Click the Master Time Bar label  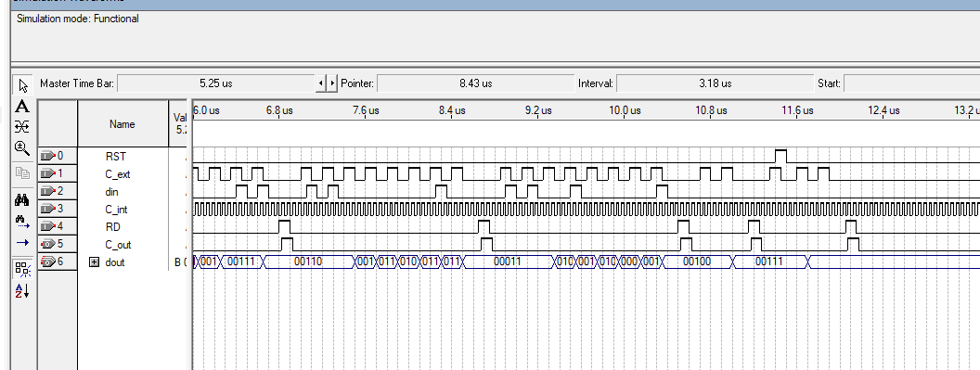pyautogui.click(x=77, y=83)
